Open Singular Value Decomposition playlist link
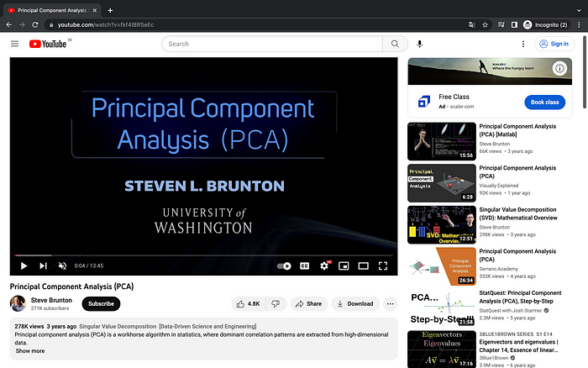 [118, 326]
